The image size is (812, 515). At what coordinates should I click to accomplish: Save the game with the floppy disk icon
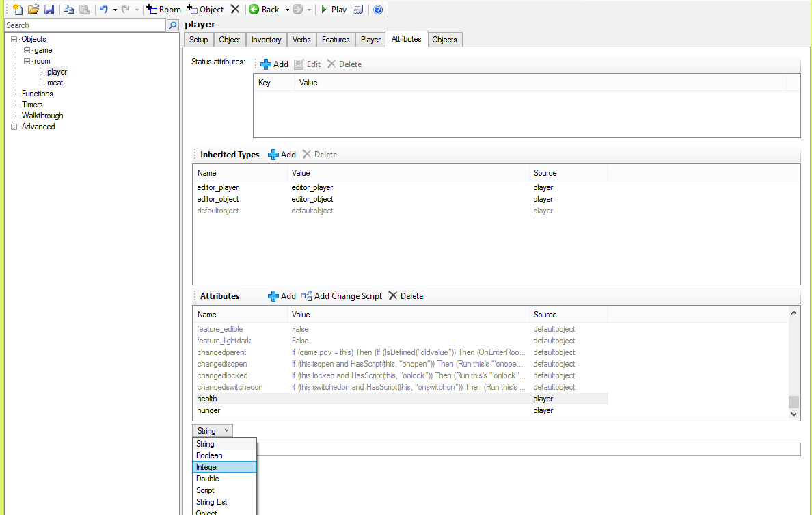49,10
